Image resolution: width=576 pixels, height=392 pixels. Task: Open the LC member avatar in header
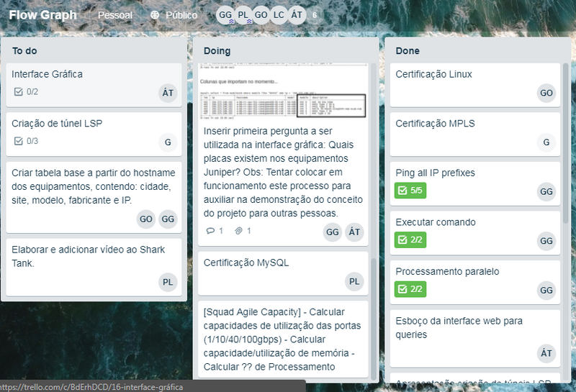(x=279, y=14)
